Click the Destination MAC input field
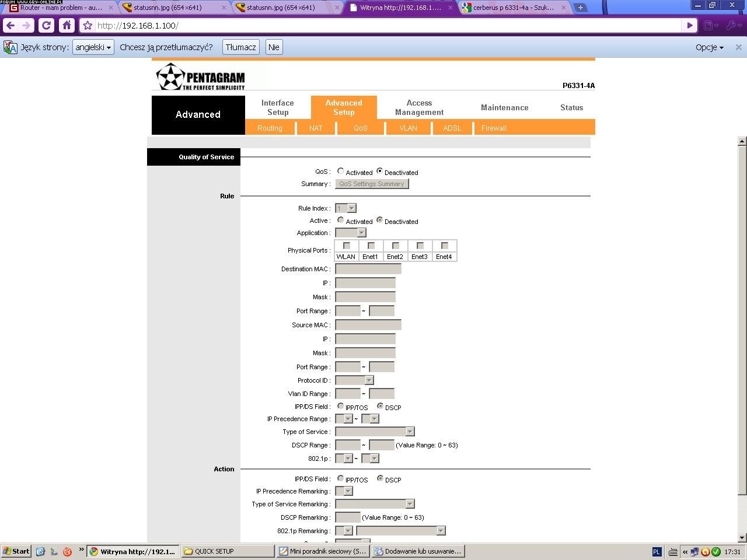Screen dimensions: 747x560 (368, 269)
